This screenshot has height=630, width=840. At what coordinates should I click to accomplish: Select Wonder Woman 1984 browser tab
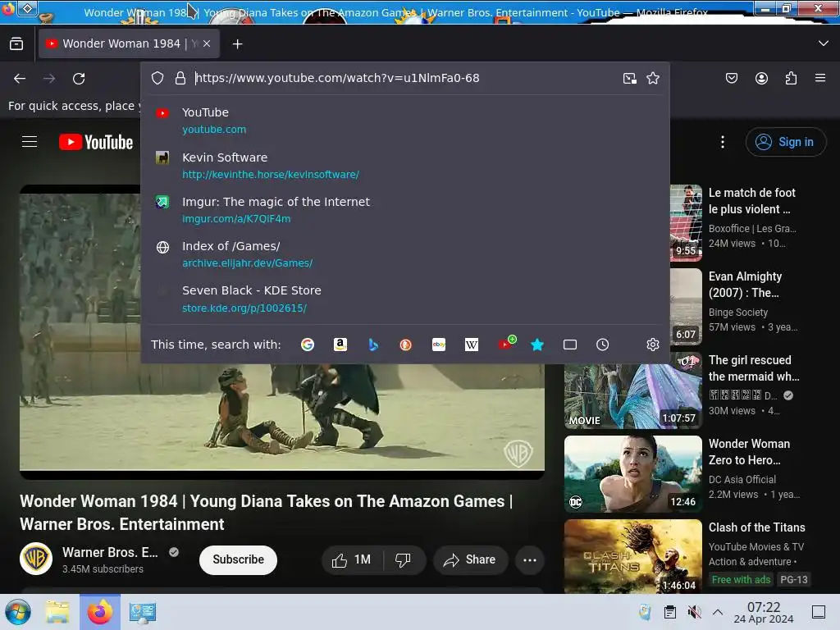point(129,43)
